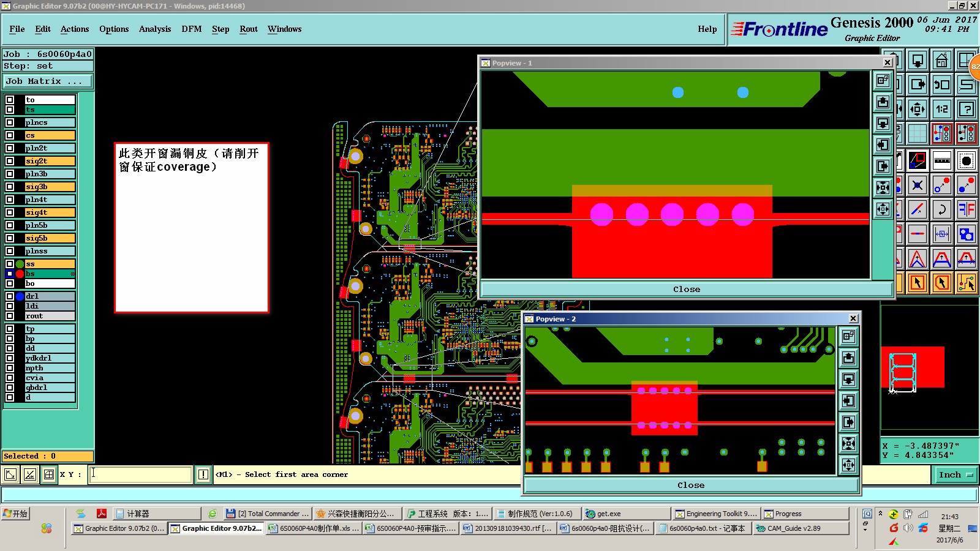Open Total Commander from the taskbar
The height and width of the screenshot is (551, 980).
pos(267,514)
